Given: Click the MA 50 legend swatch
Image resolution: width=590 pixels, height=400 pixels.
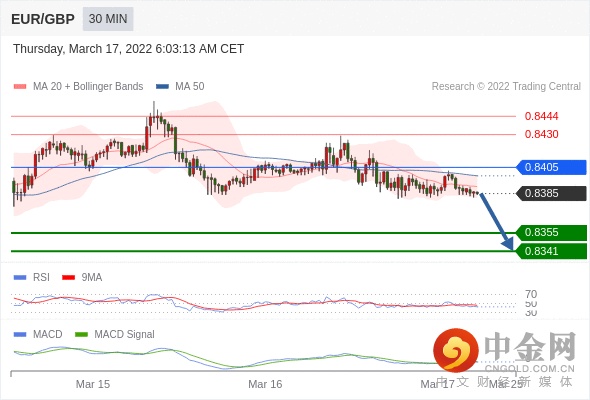Looking at the screenshot, I should (x=162, y=87).
